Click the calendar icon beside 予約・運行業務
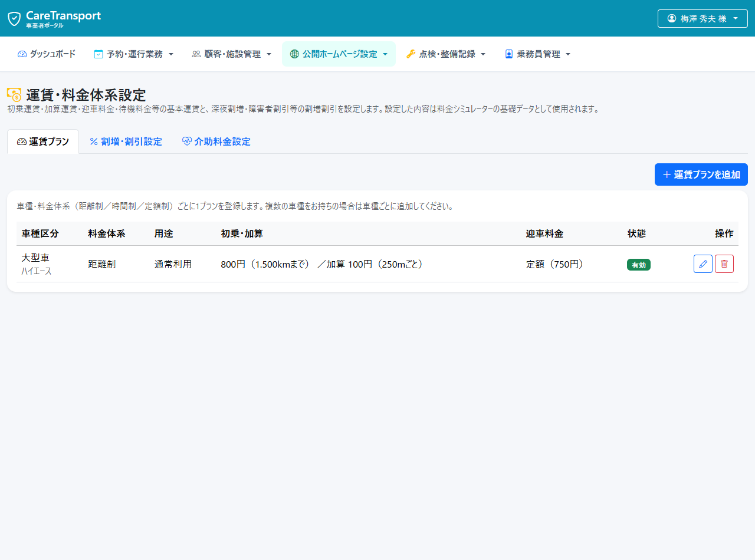This screenshot has width=755, height=560. pos(99,54)
